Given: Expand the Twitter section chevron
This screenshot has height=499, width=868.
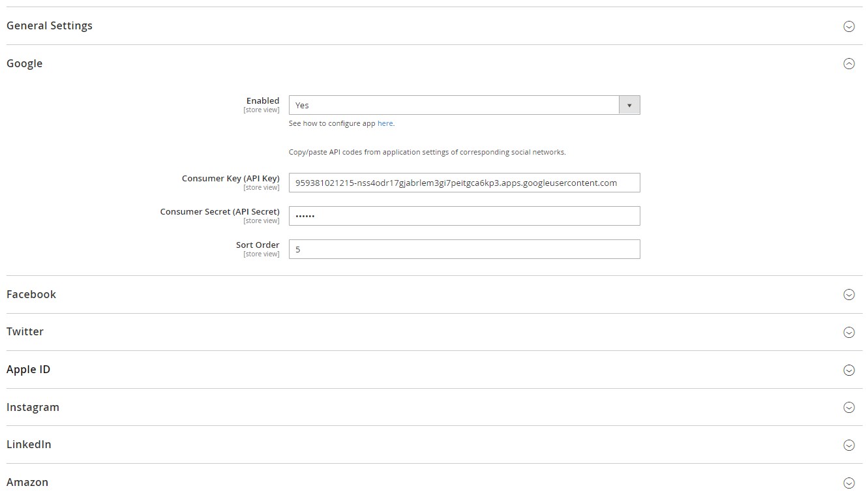Looking at the screenshot, I should point(848,333).
